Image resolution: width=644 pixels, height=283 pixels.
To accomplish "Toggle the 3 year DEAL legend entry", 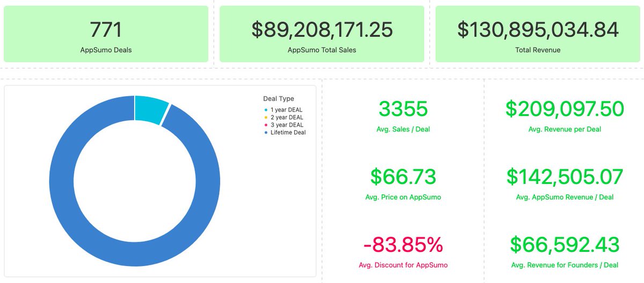I will [x=284, y=124].
